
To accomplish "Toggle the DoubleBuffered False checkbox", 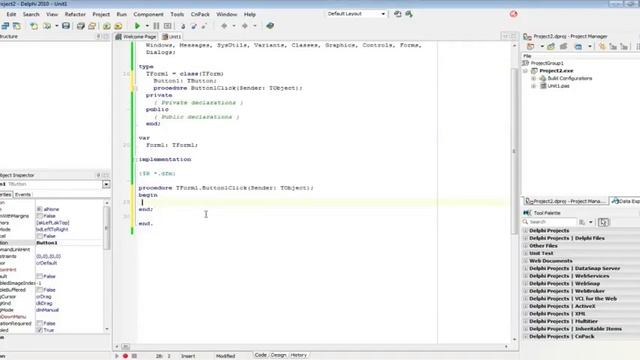I will point(40,290).
